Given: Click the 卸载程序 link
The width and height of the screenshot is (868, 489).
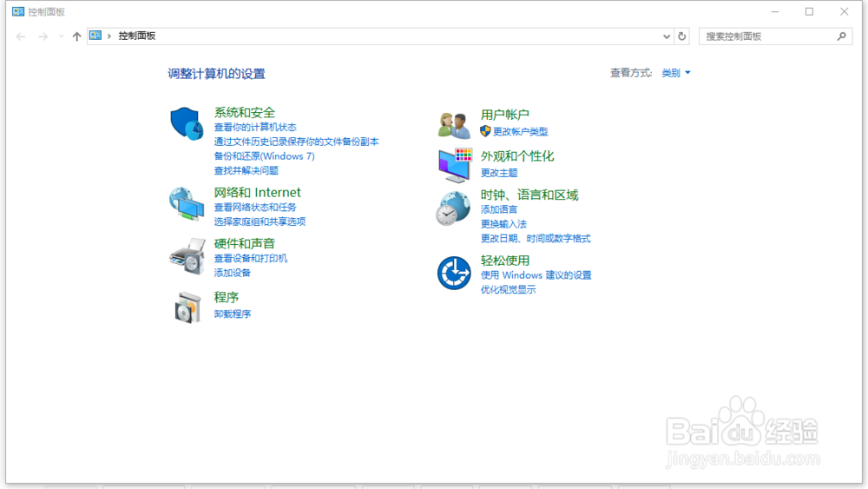Looking at the screenshot, I should pyautogui.click(x=233, y=314).
